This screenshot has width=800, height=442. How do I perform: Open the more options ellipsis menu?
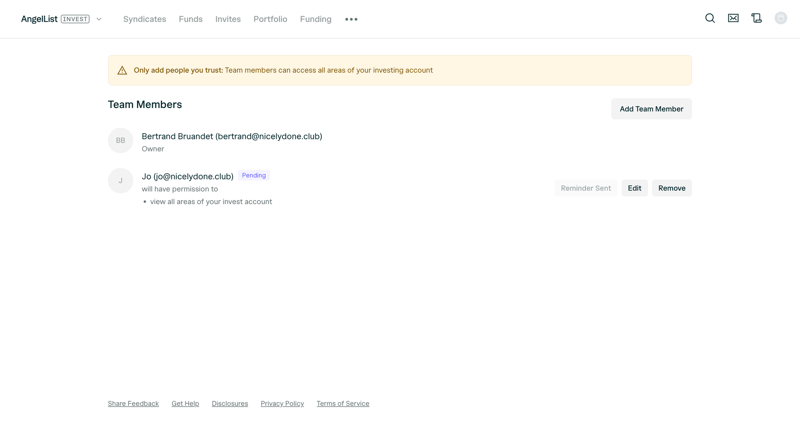click(x=351, y=19)
